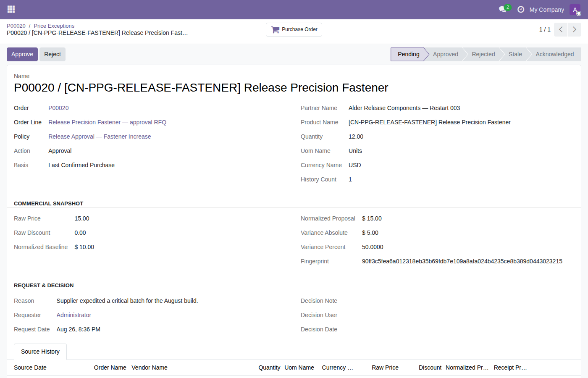Open the My Company switcher
Viewport: 588px width, 378px height.
point(547,10)
